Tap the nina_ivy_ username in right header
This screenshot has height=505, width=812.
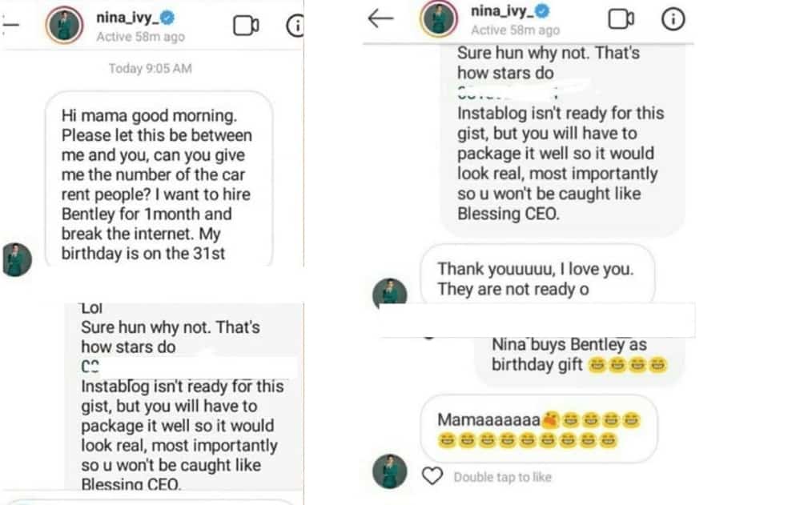tap(501, 11)
